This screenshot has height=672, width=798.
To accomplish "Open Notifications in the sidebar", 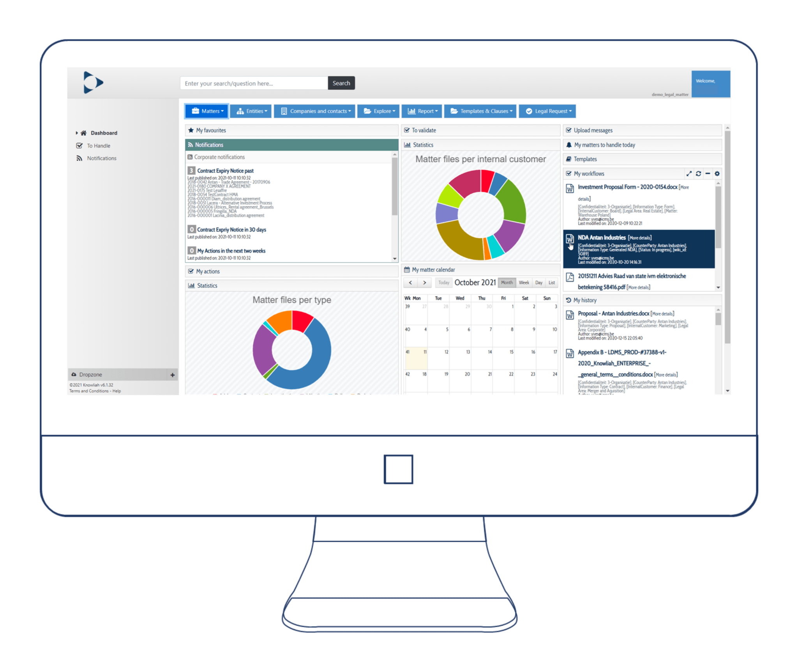I will (x=101, y=158).
